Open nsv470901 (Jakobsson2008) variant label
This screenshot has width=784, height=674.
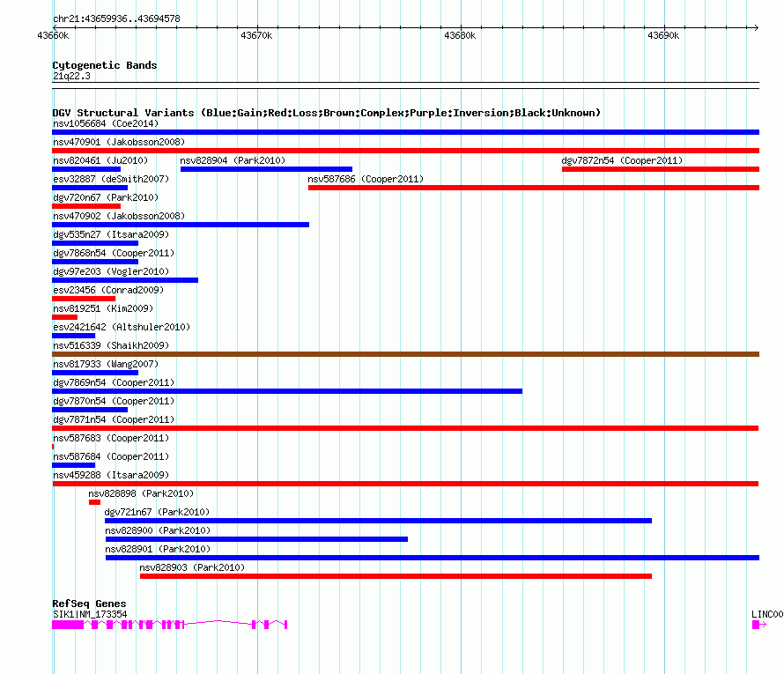119,142
